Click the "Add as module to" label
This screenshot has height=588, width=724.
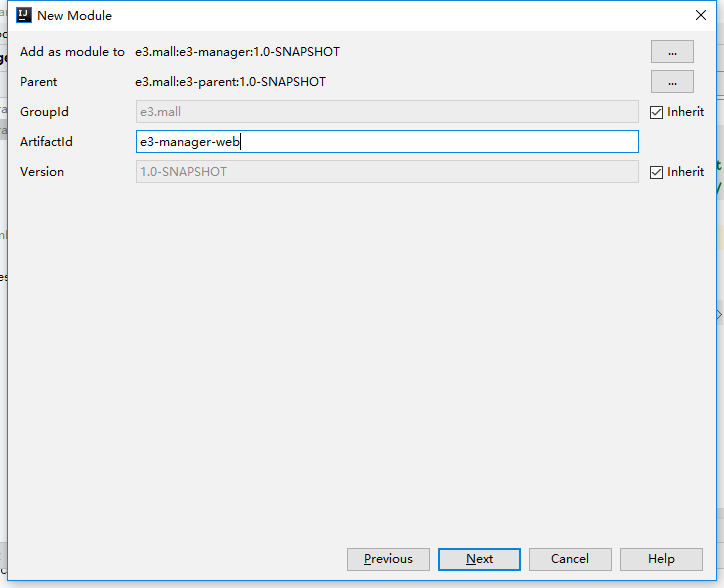72,52
